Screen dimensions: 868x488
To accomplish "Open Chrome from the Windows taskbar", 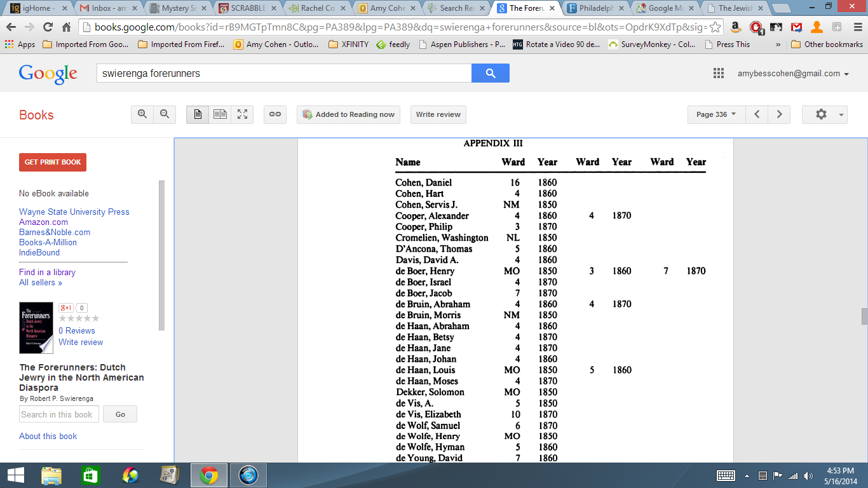I will click(x=209, y=475).
